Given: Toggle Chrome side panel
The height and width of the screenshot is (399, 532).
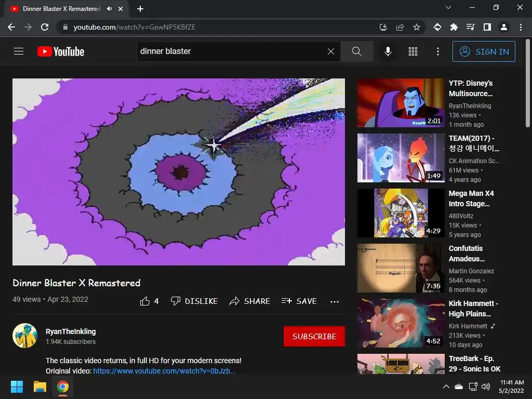Looking at the screenshot, I should (487, 27).
